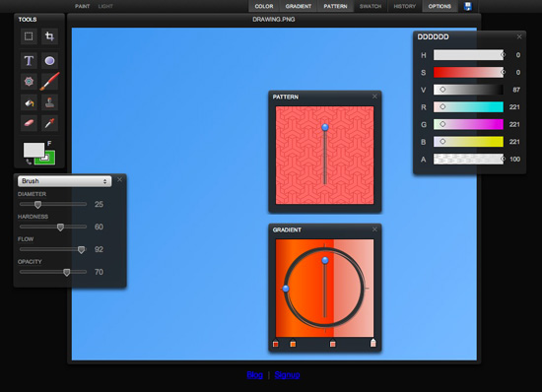Select the Eyedropper tool
Screen dimensions: 542x392
click(x=49, y=123)
